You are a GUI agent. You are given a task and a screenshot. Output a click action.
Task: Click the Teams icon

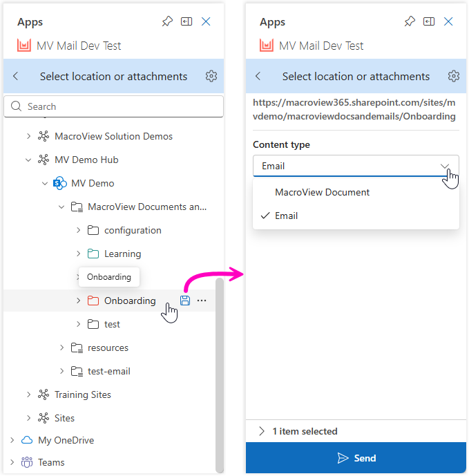27,462
